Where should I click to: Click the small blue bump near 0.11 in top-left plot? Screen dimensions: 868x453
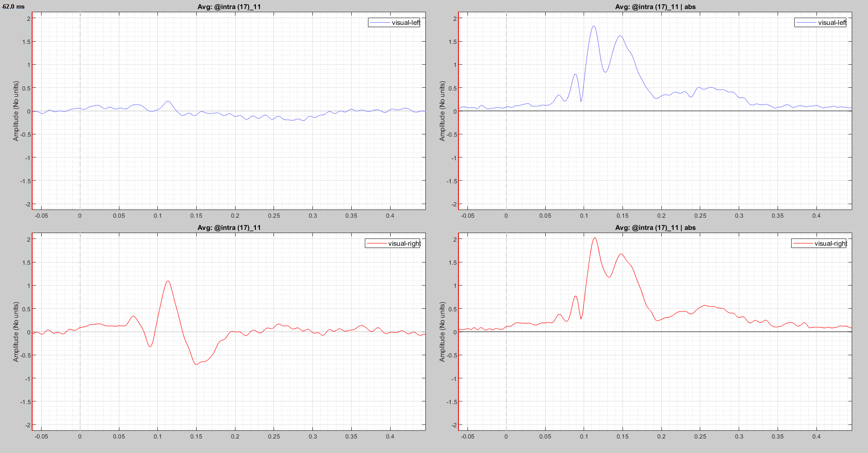pos(168,101)
